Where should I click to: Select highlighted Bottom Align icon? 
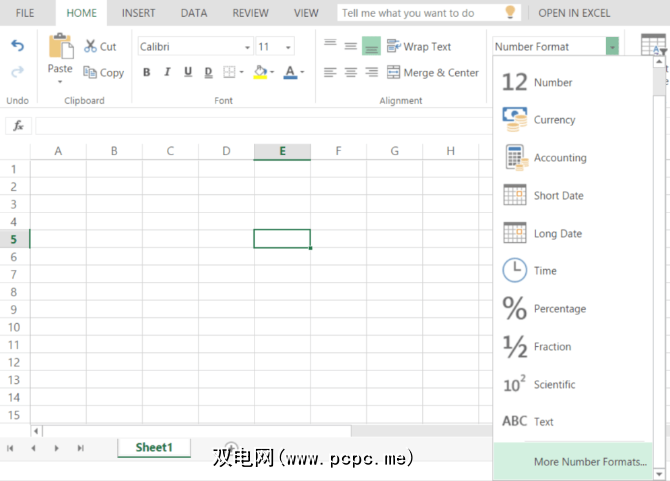371,46
